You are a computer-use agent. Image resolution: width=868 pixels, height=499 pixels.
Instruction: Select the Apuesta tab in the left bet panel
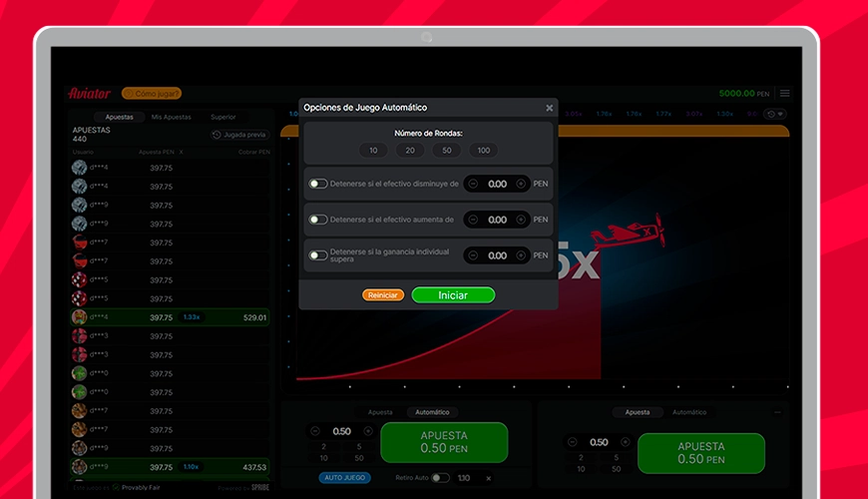(x=380, y=412)
